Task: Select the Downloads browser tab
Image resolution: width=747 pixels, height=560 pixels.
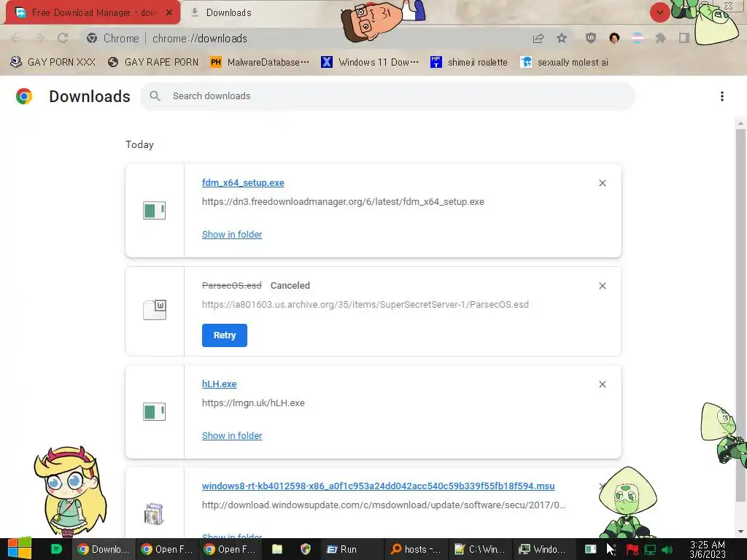Action: coord(228,13)
